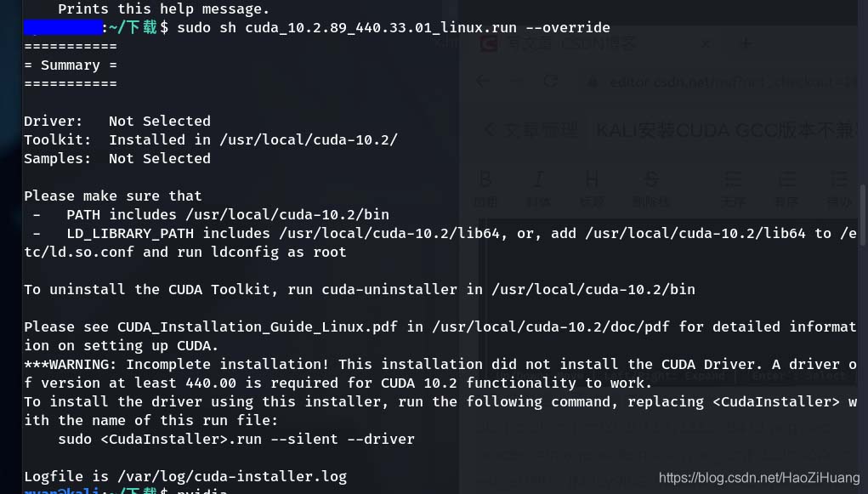Open a new browser tab with plus icon
868x494 pixels.
click(746, 43)
